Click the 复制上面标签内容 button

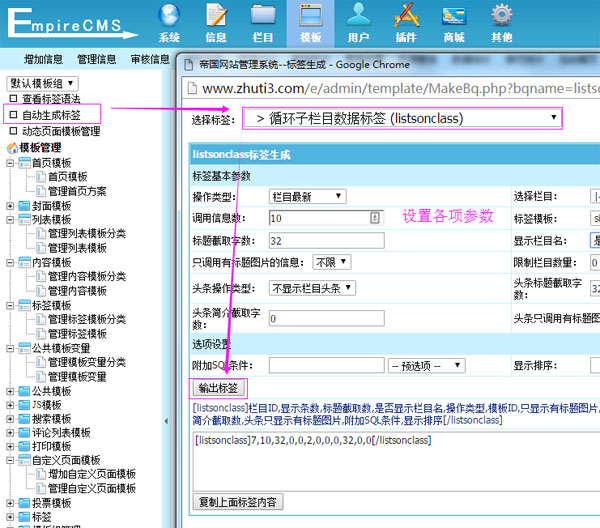coord(238,502)
